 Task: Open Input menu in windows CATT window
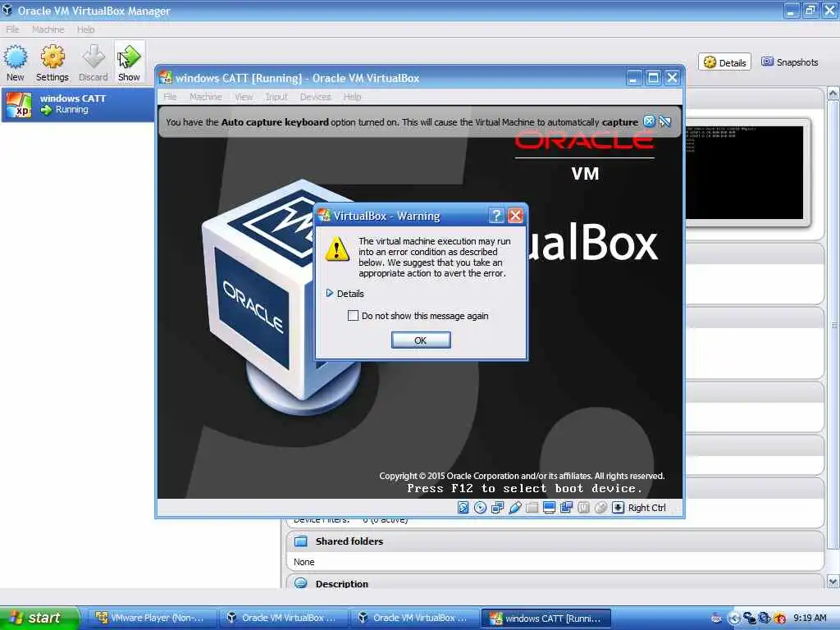click(276, 97)
